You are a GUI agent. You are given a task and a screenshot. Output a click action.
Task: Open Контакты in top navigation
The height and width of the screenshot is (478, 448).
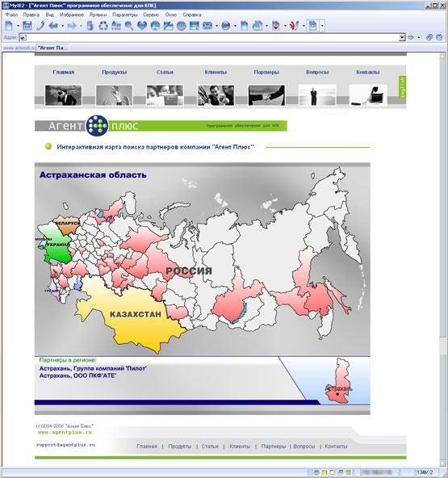pos(368,72)
